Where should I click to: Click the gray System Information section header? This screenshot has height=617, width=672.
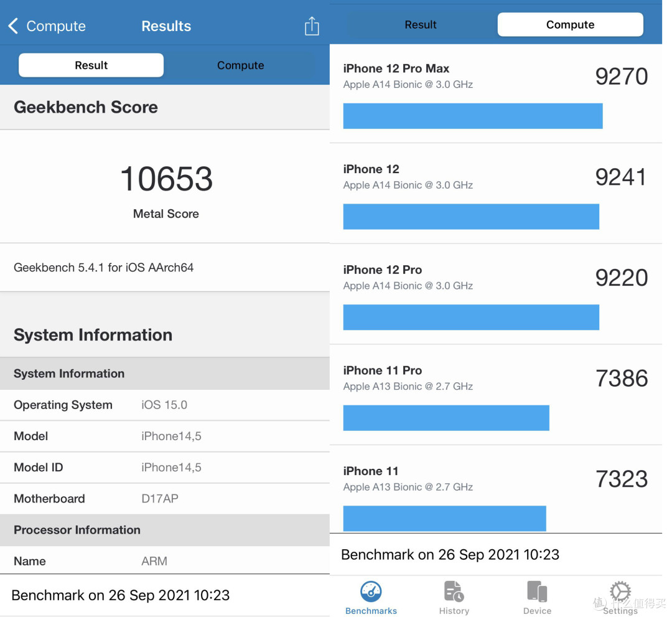point(164,374)
